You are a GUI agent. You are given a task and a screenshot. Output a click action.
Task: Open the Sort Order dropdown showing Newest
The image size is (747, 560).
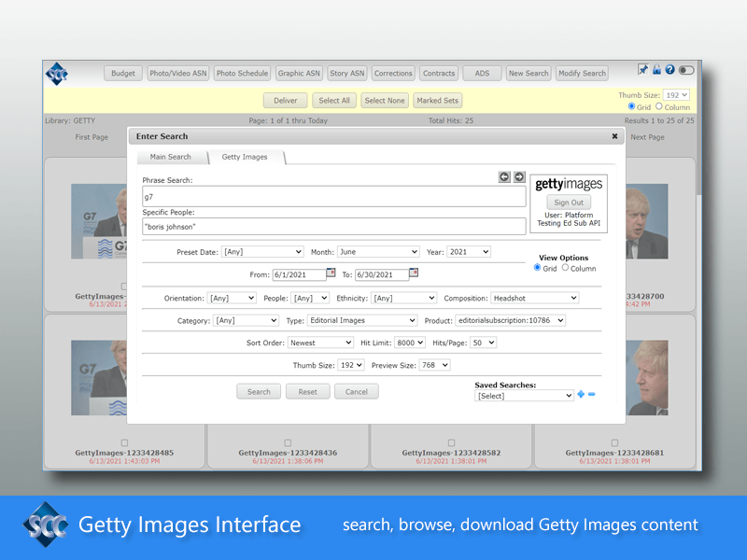(320, 343)
